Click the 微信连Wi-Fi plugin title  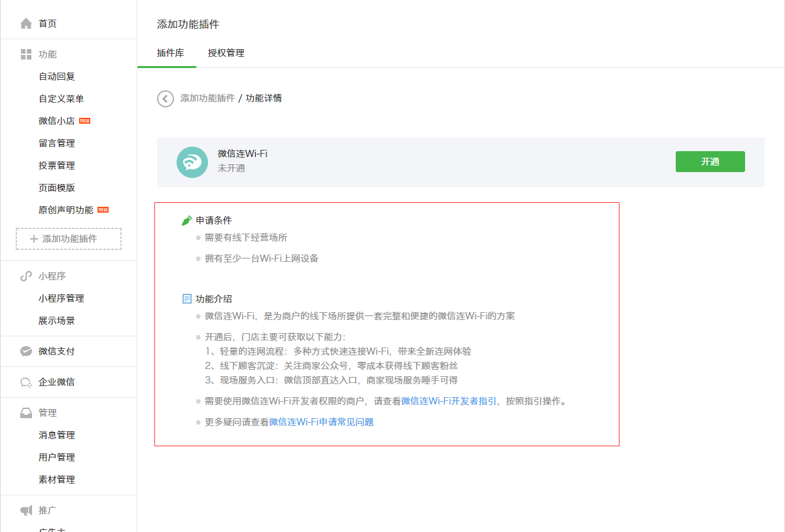click(243, 154)
